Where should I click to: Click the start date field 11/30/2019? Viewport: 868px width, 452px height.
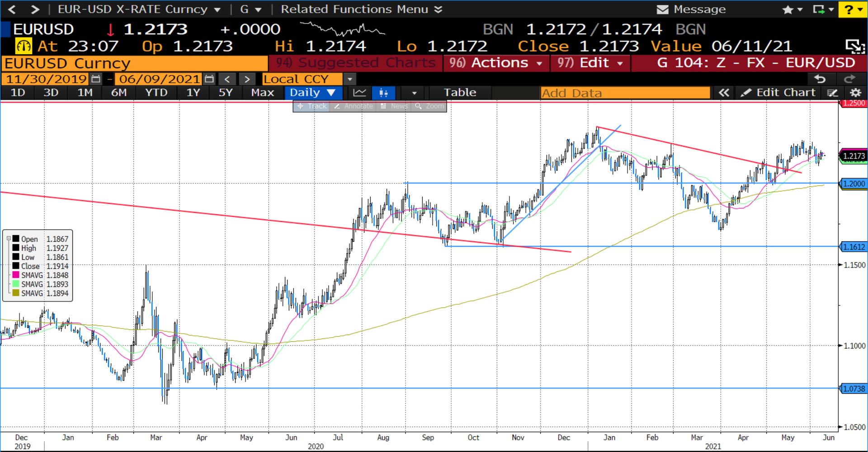[46, 79]
